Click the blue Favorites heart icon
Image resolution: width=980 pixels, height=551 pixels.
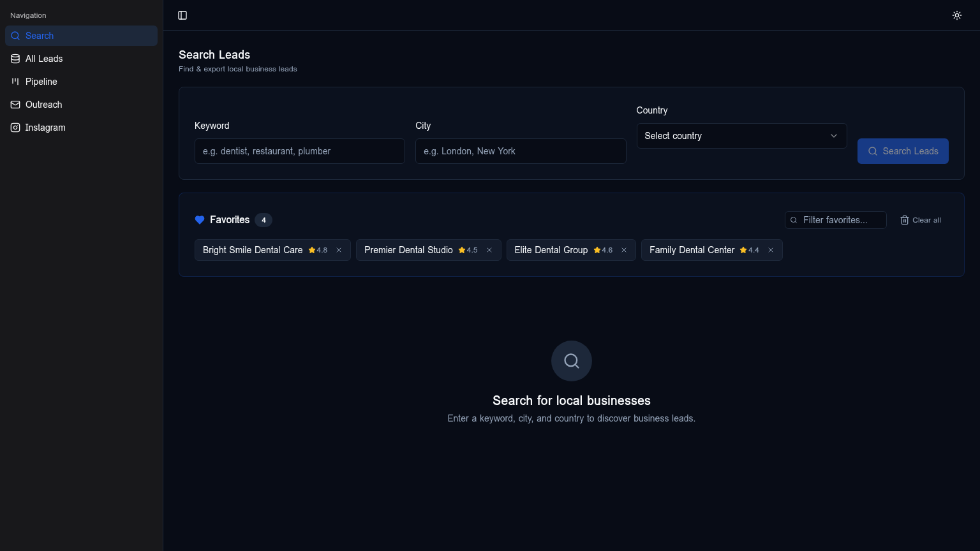(200, 220)
